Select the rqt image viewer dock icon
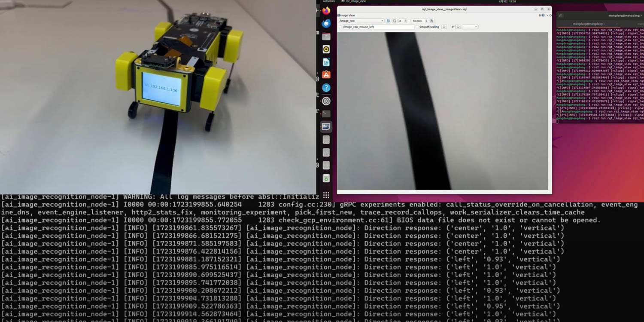Screen dimensions: 644x322 (326, 127)
